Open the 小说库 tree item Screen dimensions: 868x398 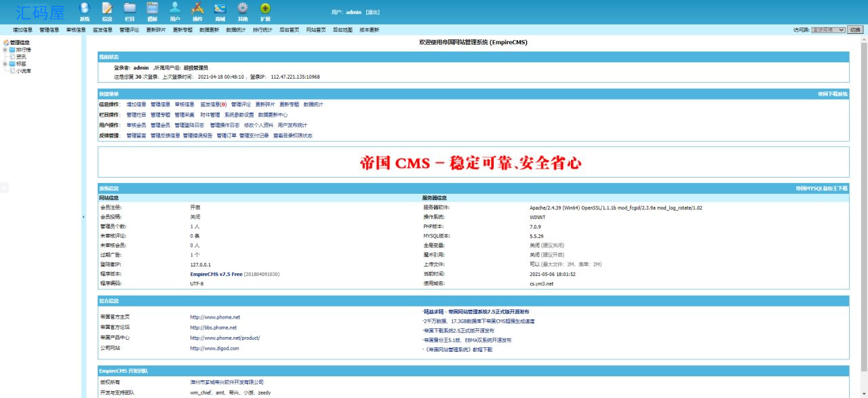tap(24, 71)
